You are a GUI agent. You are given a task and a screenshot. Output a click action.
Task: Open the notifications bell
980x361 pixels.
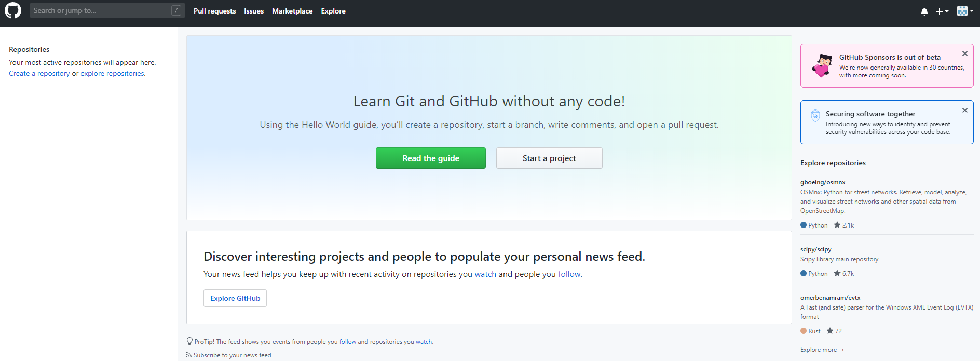[x=924, y=11]
